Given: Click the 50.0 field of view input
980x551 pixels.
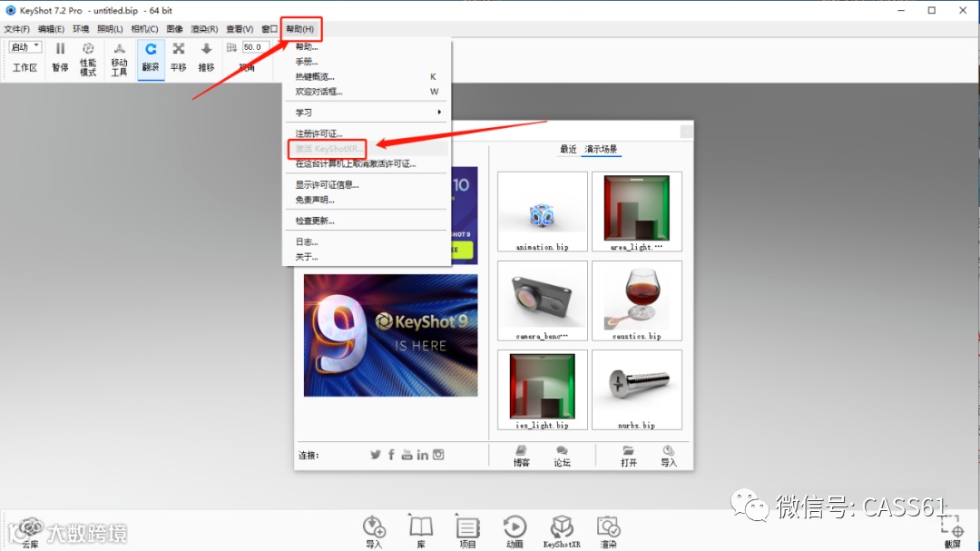Looking at the screenshot, I should tap(256, 47).
